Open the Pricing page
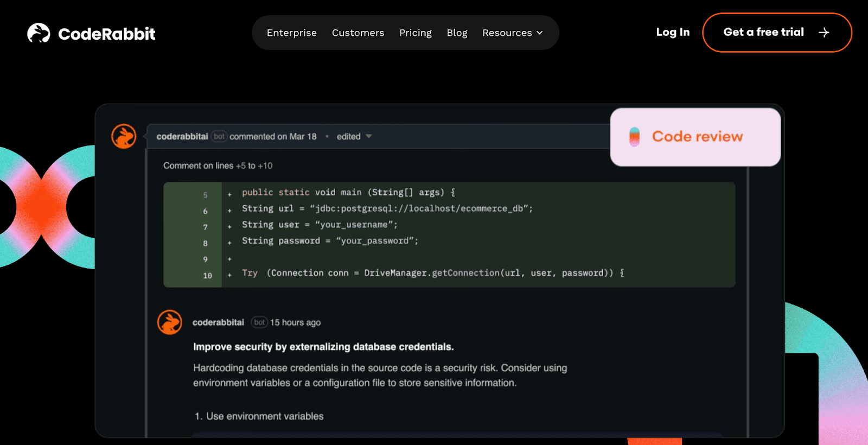Image resolution: width=868 pixels, height=445 pixels. 415,33
